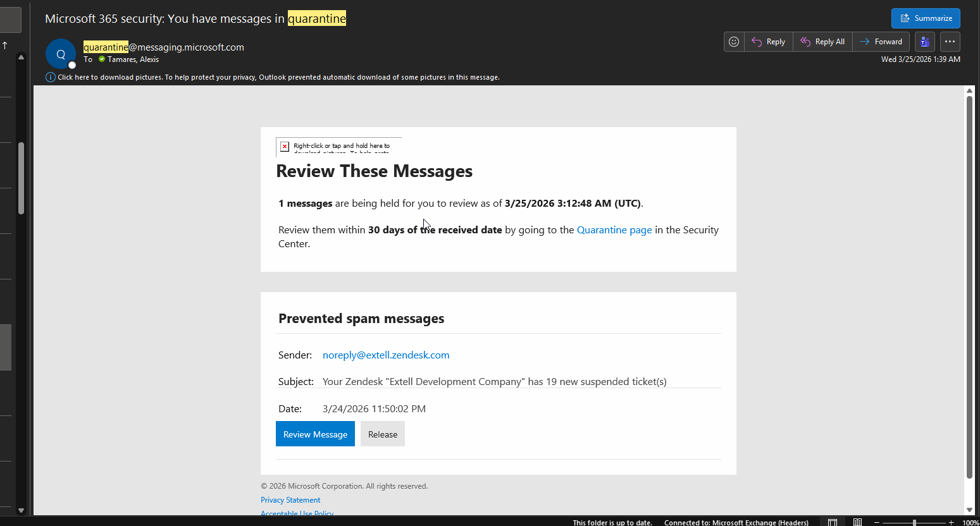Switch to Normal view in status bar
The height and width of the screenshot is (526, 980).
click(833, 522)
